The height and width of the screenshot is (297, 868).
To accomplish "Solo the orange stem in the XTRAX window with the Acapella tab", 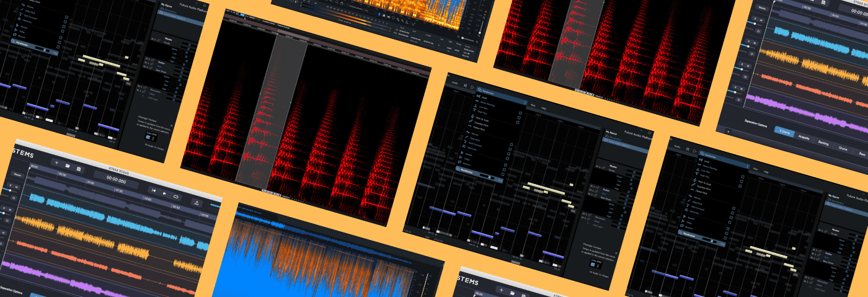I will click(x=748, y=42).
